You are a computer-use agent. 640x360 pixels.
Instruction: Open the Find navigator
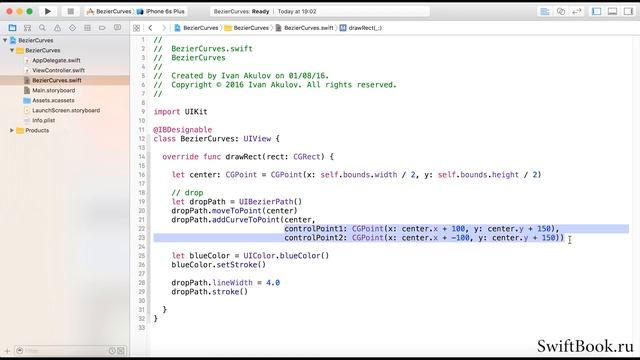(42, 28)
